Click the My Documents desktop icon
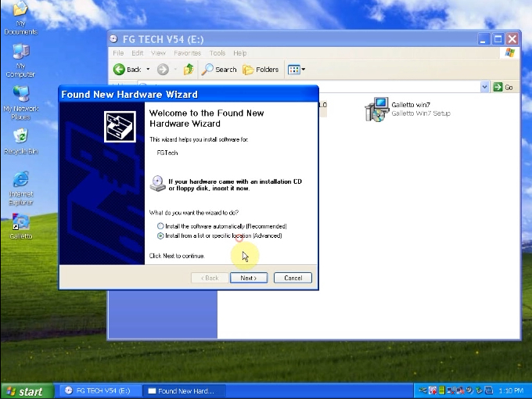This screenshot has height=399, width=532. coord(20,18)
